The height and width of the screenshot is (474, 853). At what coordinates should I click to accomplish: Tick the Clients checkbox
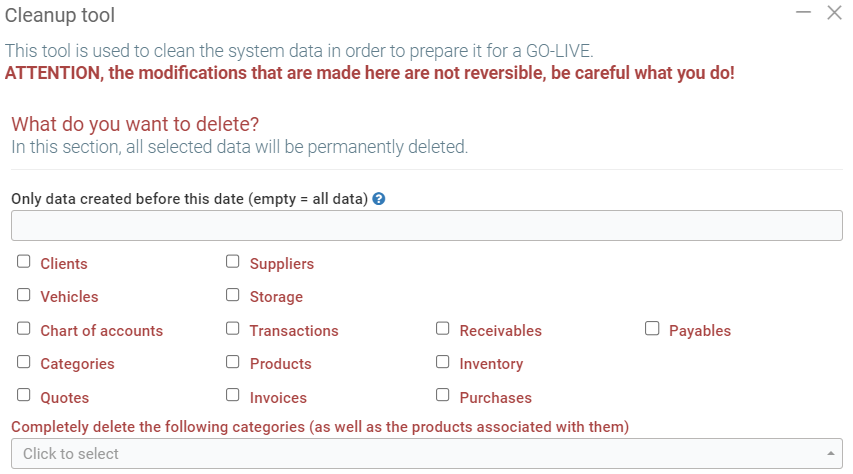(x=24, y=262)
